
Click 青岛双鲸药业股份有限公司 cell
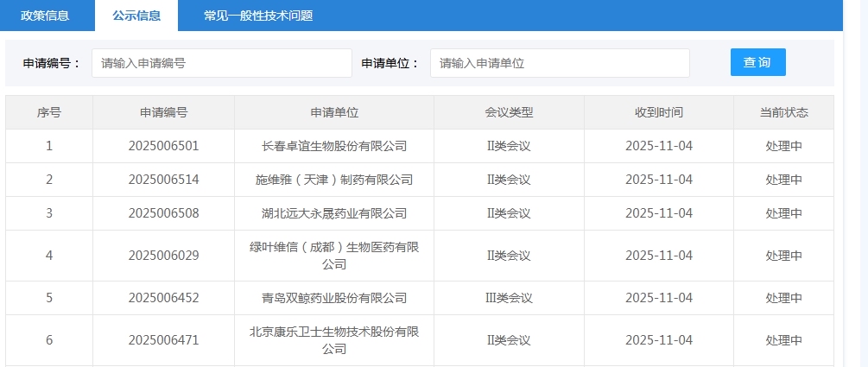(334, 298)
